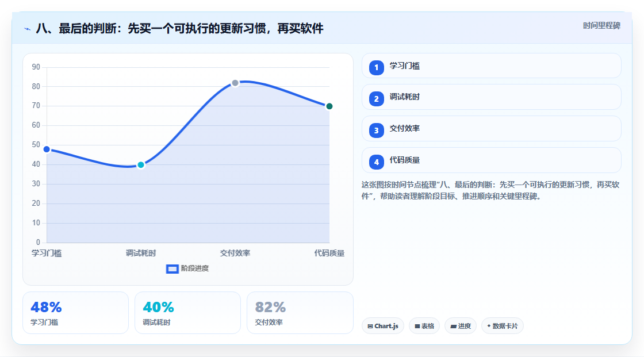644x357 pixels.
Task: Click the 数据卡片 tag
Action: click(503, 326)
